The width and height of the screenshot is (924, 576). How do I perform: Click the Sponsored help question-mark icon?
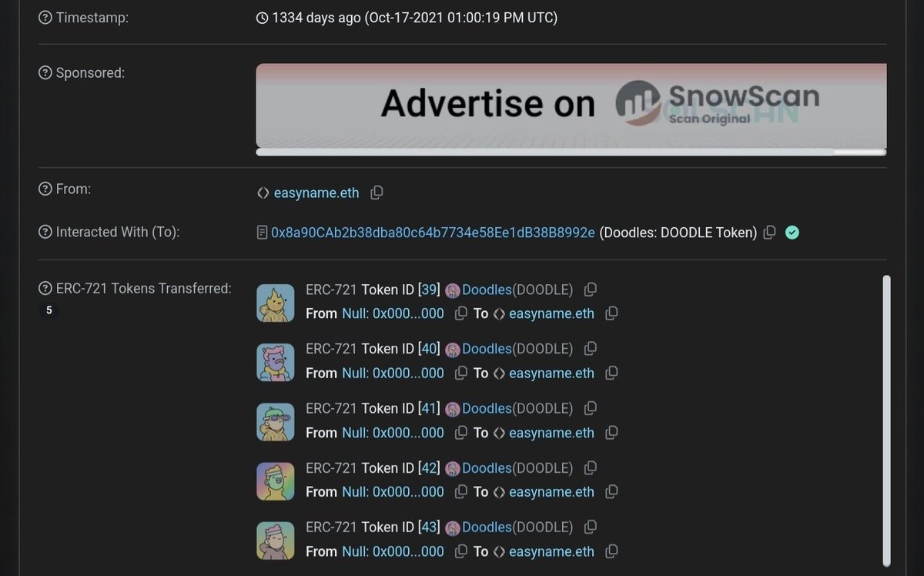click(x=45, y=73)
